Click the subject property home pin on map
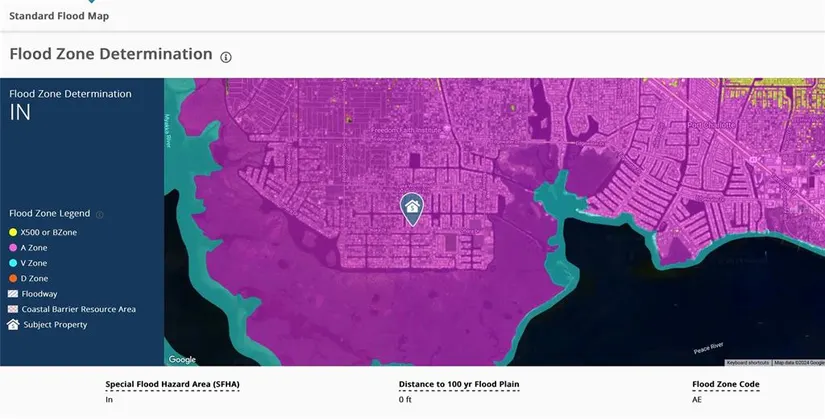Screen dimensions: 825x419 (411, 207)
